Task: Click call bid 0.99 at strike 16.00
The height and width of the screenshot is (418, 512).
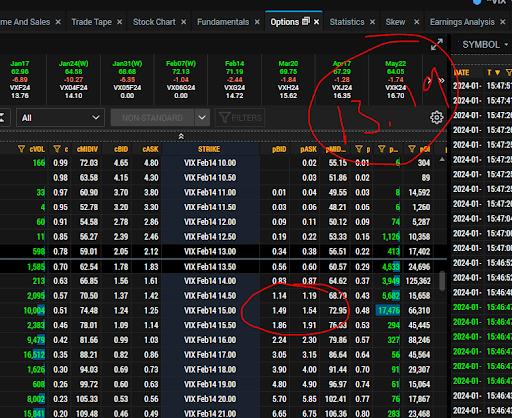Action: pyautogui.click(x=121, y=340)
